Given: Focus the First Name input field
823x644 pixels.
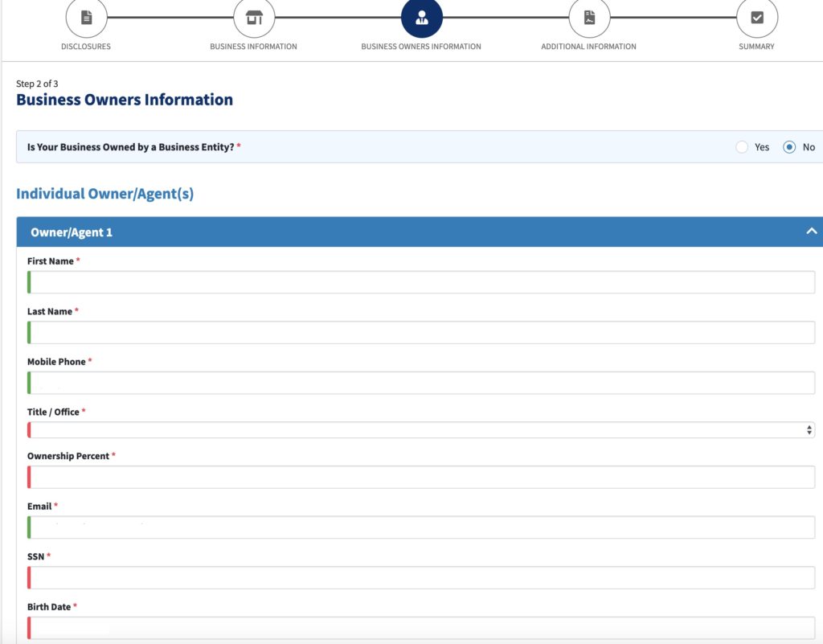Looking at the screenshot, I should click(422, 282).
